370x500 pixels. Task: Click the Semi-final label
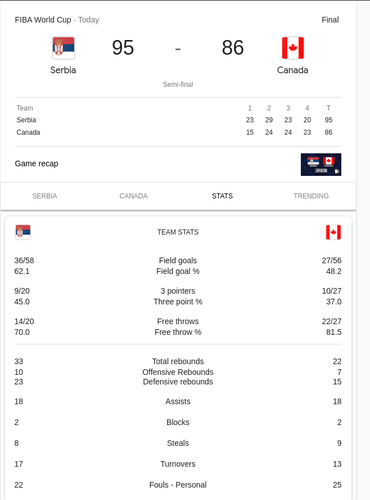point(178,84)
